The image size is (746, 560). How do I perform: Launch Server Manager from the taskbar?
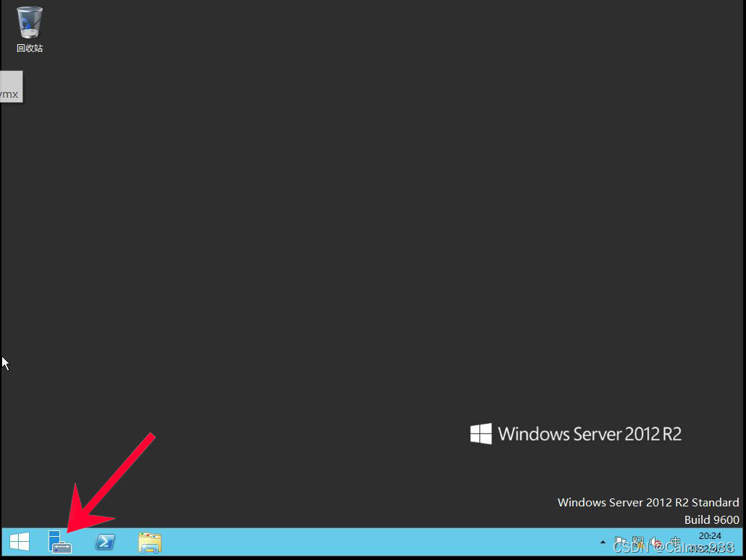(60, 542)
